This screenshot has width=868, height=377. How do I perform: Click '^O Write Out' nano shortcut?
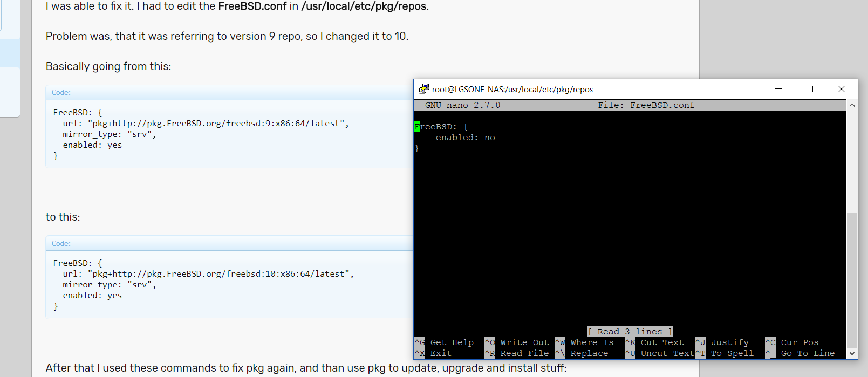(517, 342)
